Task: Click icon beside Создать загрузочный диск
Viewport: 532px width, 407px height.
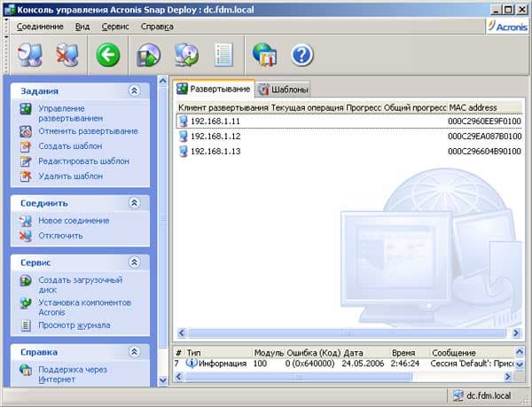Action: click(x=26, y=280)
